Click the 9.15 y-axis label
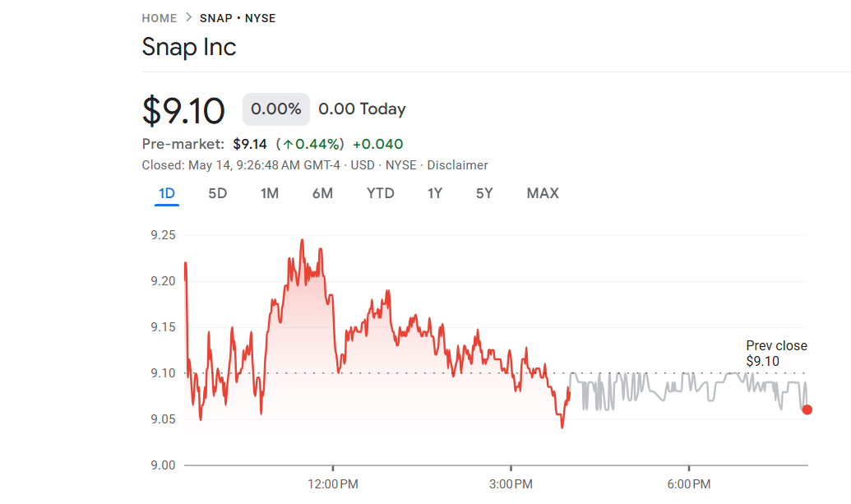The width and height of the screenshot is (851, 504). pos(163,327)
